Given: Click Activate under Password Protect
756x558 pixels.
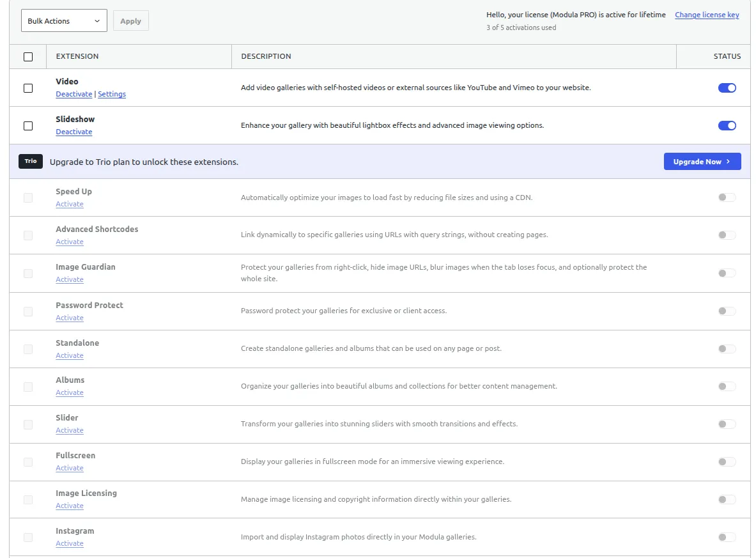Looking at the screenshot, I should (x=70, y=318).
